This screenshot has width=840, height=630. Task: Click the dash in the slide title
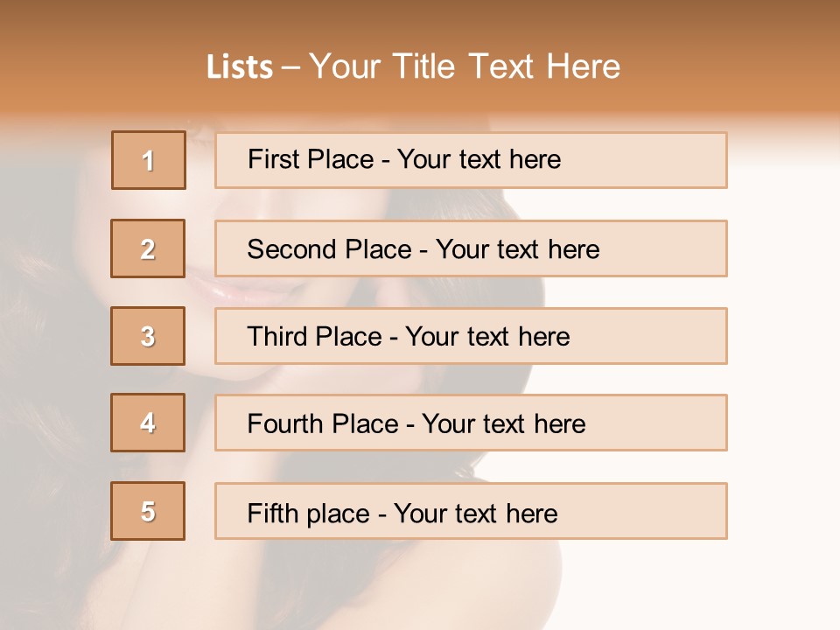(x=291, y=67)
